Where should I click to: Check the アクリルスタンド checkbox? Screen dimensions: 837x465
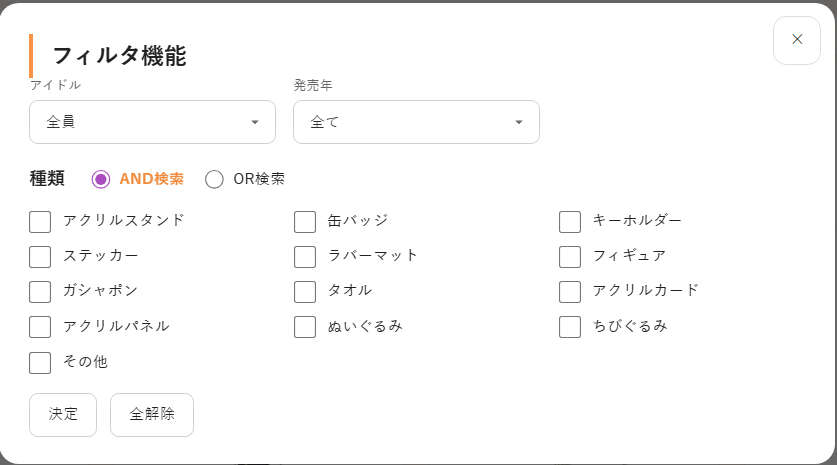(x=40, y=221)
